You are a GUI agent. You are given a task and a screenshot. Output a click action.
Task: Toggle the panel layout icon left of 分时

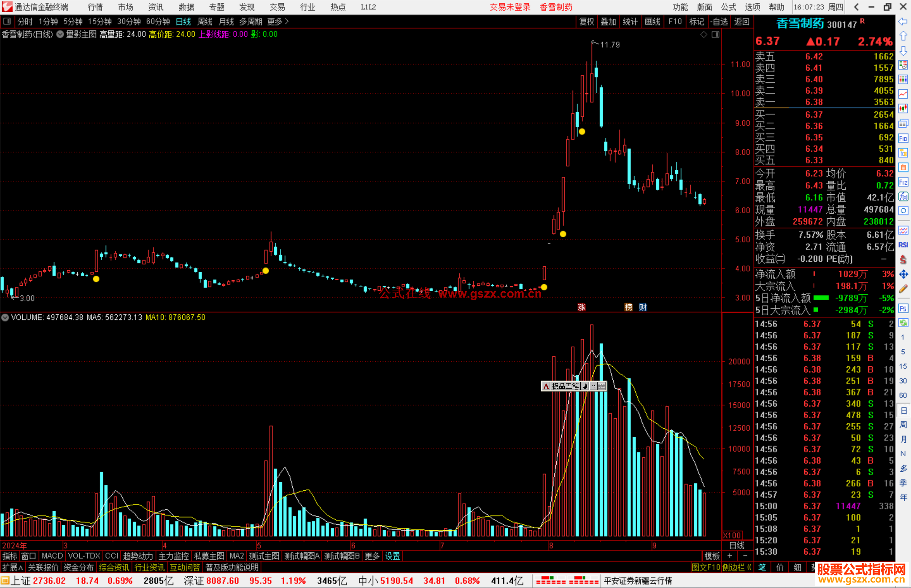pos(7,21)
